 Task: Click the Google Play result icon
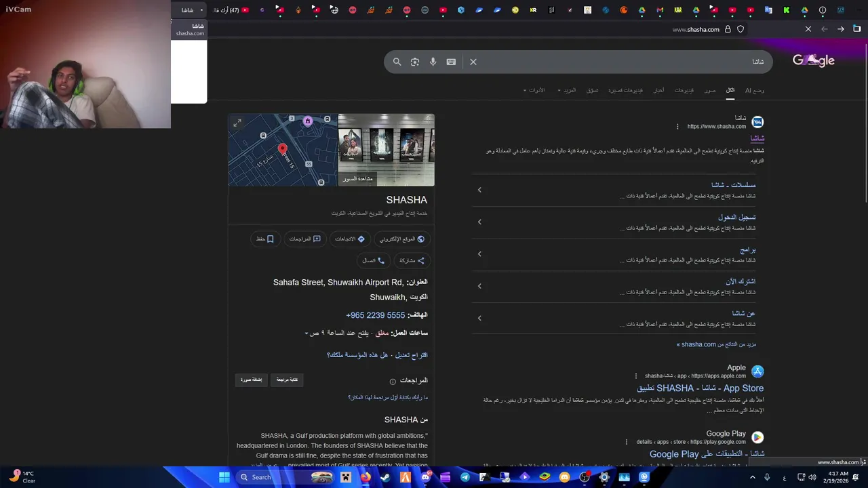[x=757, y=437]
